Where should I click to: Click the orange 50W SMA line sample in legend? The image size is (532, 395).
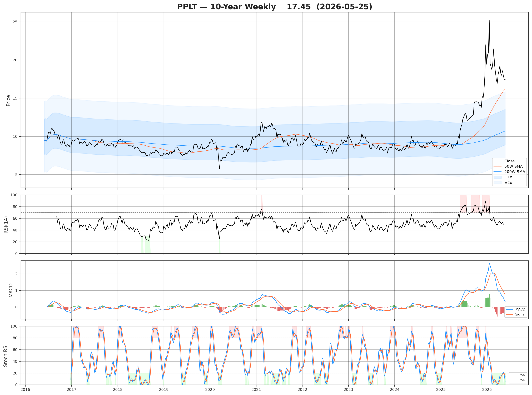tap(497, 166)
